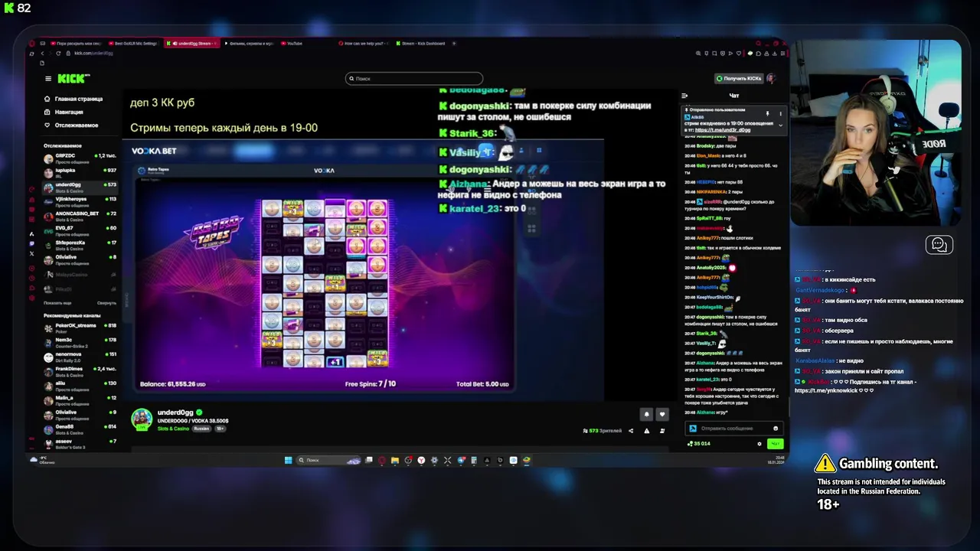Open the weather widget on taskbar
The width and height of the screenshot is (980, 551).
pyautogui.click(x=42, y=460)
